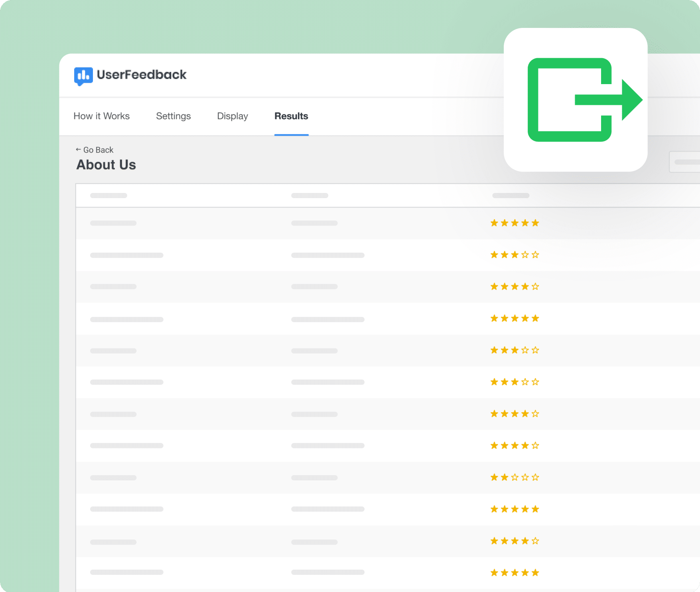Click the back arrow beside Go Back
The height and width of the screenshot is (592, 700).
(78, 149)
